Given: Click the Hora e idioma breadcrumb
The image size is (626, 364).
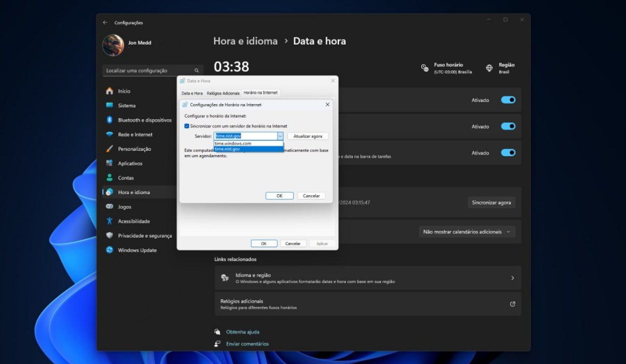Looking at the screenshot, I should pyautogui.click(x=245, y=41).
